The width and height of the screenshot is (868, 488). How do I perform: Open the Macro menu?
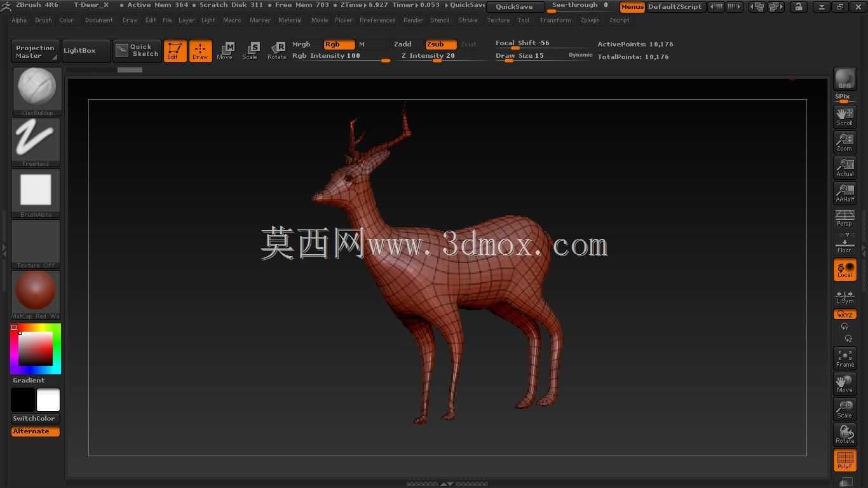(x=232, y=20)
